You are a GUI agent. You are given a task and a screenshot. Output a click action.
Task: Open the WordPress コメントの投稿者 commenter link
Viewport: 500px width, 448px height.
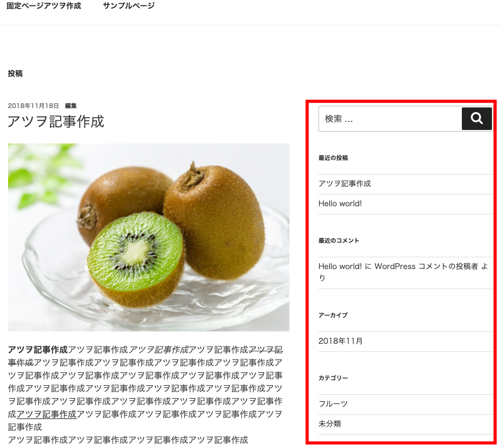pos(426,266)
